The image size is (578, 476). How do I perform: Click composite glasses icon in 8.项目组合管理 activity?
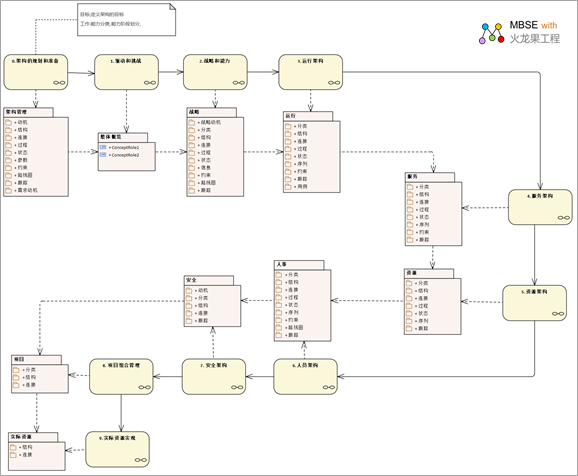coord(144,387)
